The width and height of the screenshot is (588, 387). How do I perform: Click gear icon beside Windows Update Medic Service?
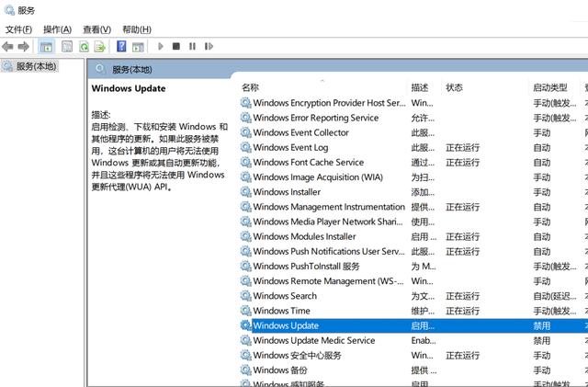click(245, 340)
